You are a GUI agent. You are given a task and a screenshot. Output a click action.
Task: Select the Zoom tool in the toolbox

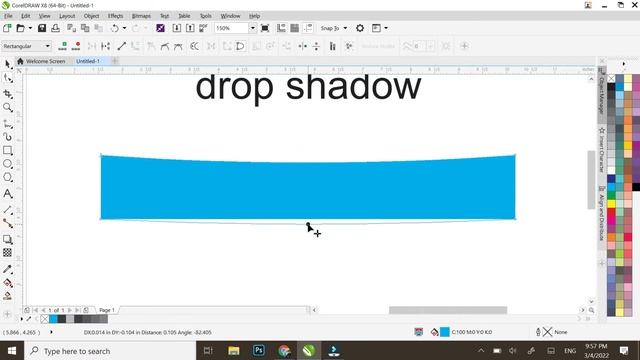click(x=8, y=107)
